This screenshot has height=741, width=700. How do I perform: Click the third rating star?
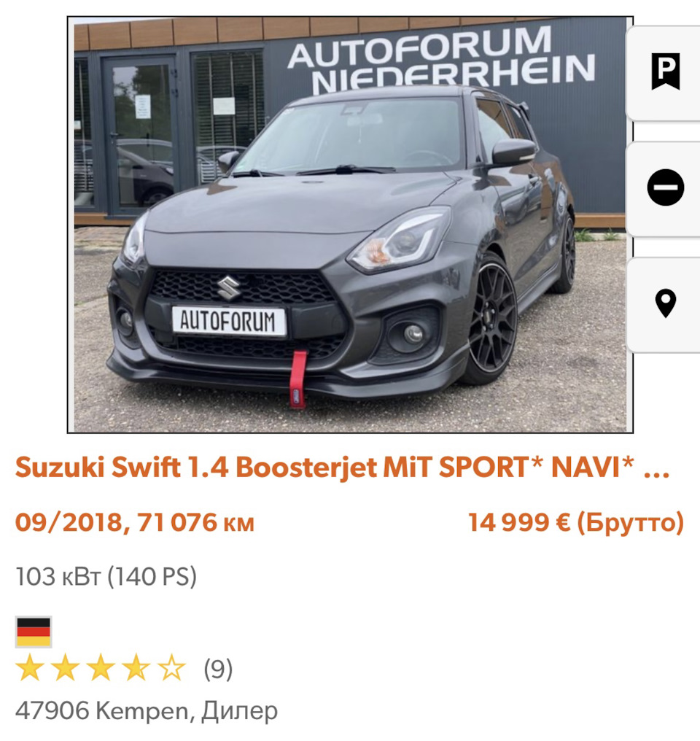click(x=101, y=668)
